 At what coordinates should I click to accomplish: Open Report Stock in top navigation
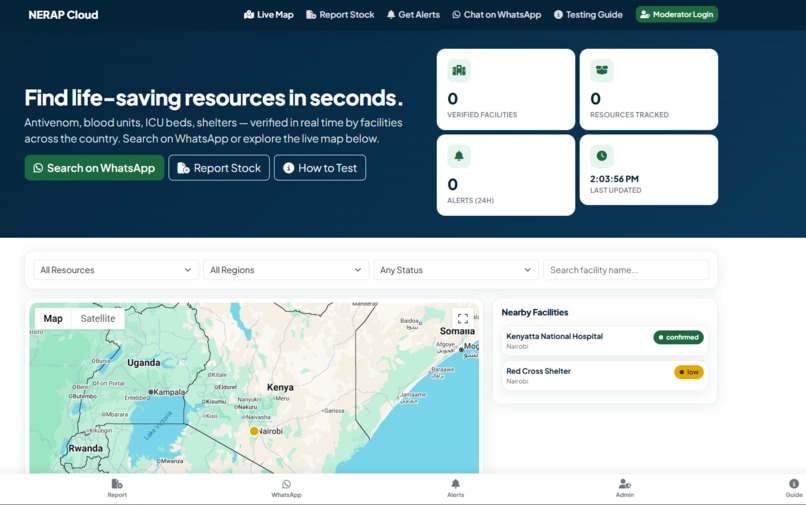[x=340, y=14]
